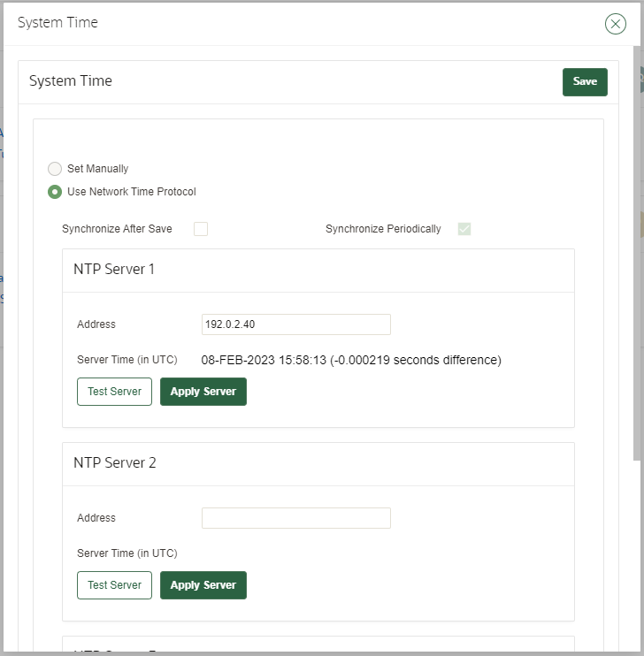Click Server Time (in UTC) label in NTP Server 2
The image size is (644, 656).
(x=127, y=553)
